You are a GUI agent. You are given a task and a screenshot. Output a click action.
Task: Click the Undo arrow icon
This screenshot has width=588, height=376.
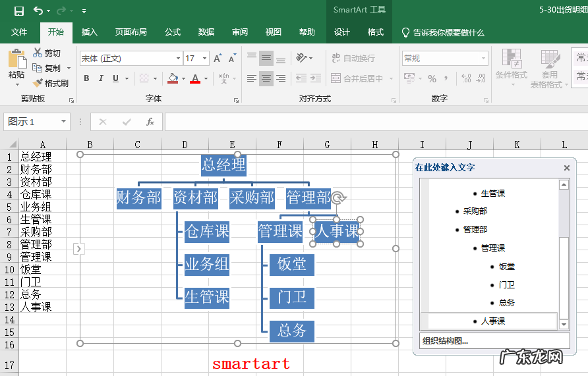click(x=38, y=11)
